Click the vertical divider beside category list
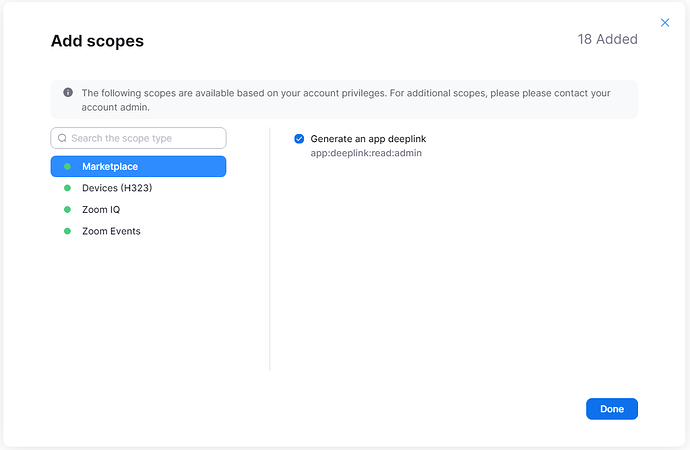Image resolution: width=690 pixels, height=450 pixels. coord(270,250)
